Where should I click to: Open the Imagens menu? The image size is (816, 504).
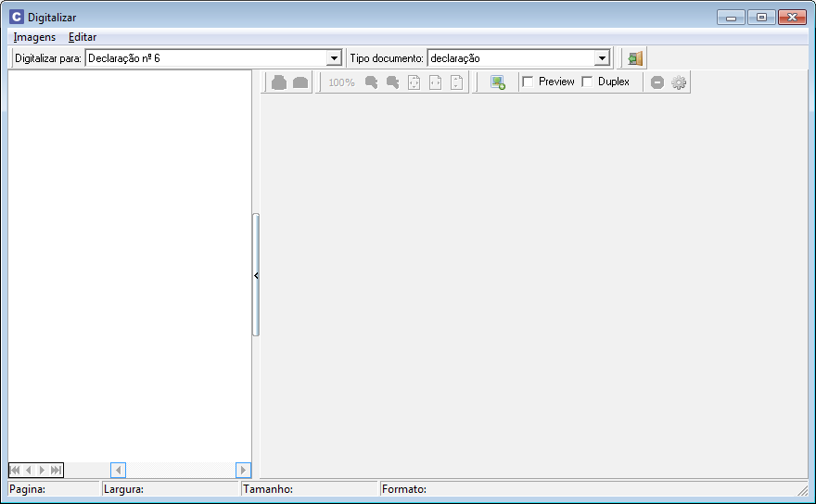(x=34, y=37)
